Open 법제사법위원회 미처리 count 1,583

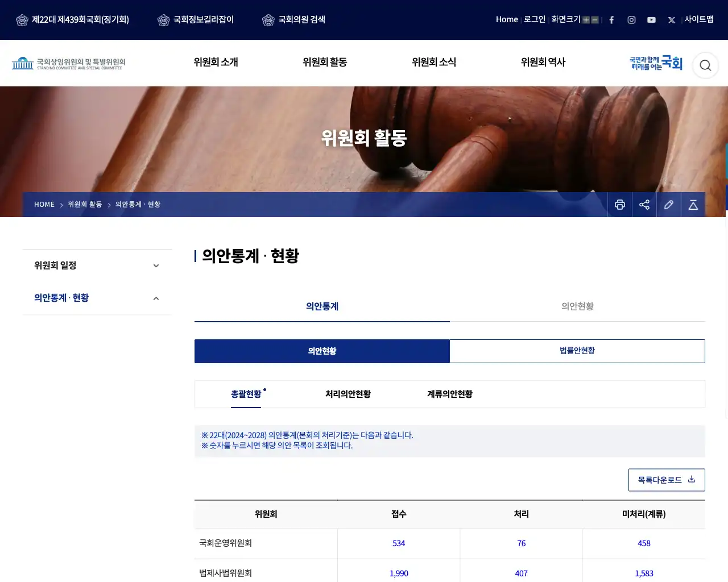tap(644, 573)
